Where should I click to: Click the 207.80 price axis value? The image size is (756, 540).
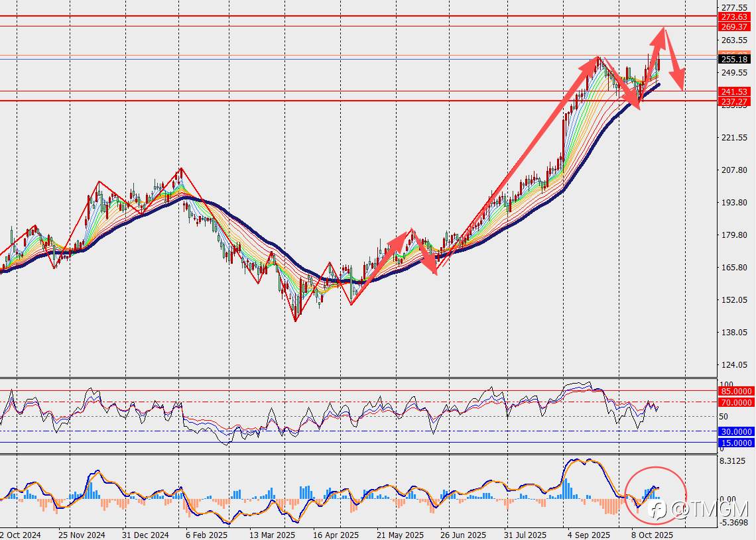734,170
